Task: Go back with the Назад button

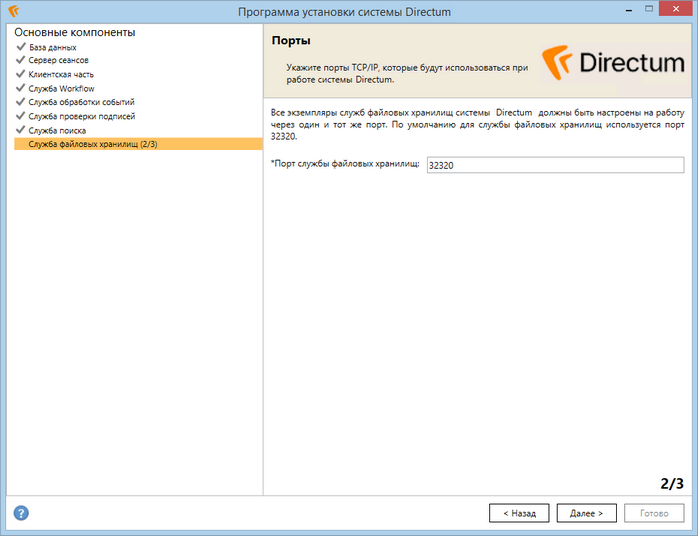Action: (x=519, y=513)
